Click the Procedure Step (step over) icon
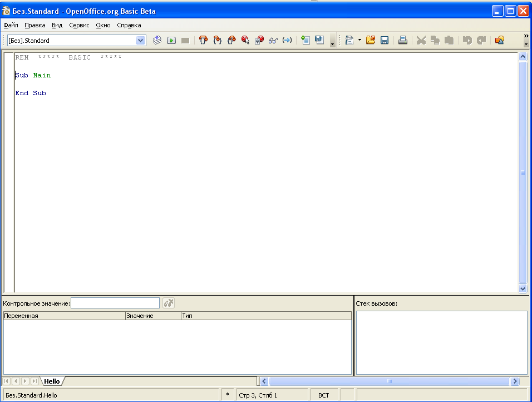Viewport: 532px width, 402px height. 203,41
